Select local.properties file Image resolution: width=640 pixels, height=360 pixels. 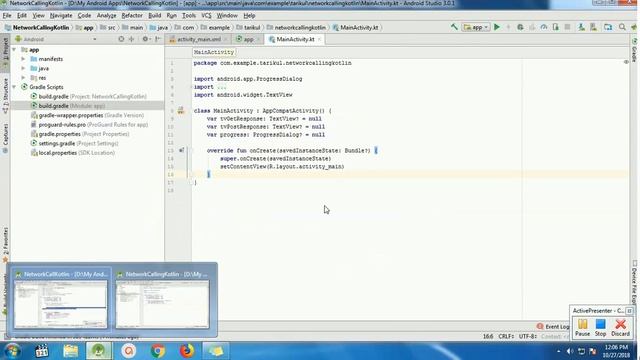pos(73,153)
